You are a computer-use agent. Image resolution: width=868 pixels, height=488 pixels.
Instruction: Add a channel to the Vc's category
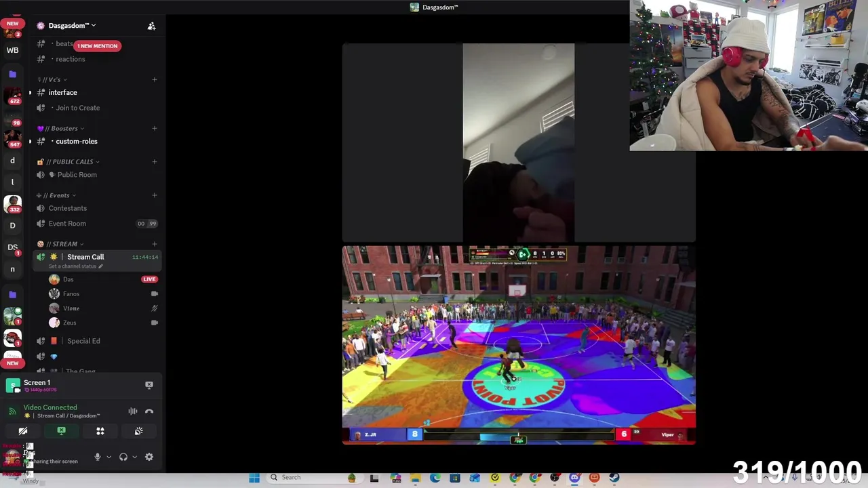point(154,79)
